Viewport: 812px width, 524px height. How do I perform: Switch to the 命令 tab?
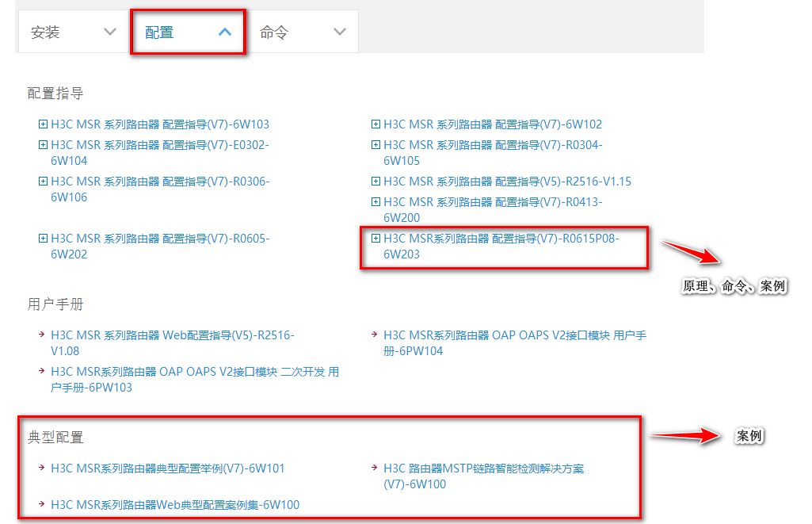tap(303, 33)
